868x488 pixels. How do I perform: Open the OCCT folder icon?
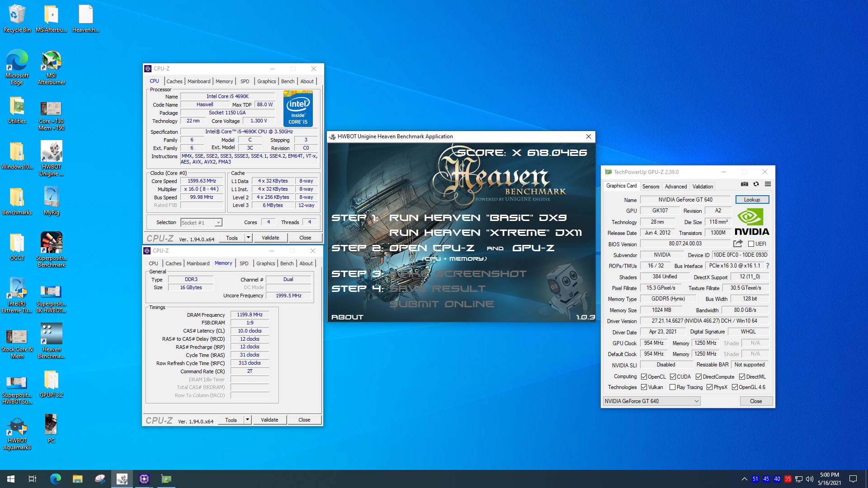click(17, 247)
